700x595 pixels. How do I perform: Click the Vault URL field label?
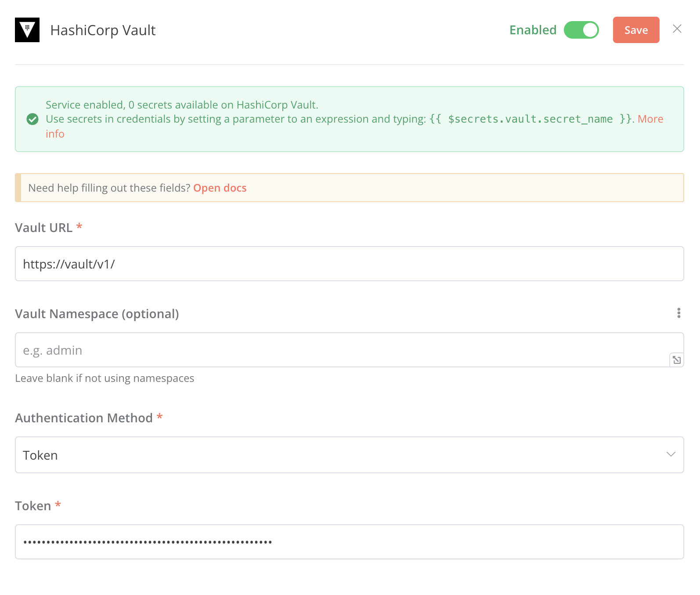coord(44,228)
